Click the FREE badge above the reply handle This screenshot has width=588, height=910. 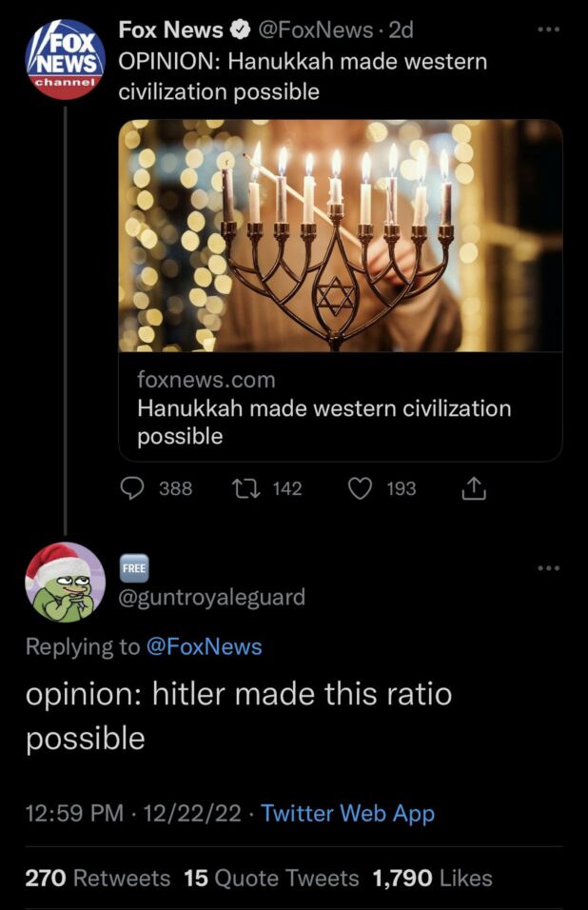pos(132,566)
